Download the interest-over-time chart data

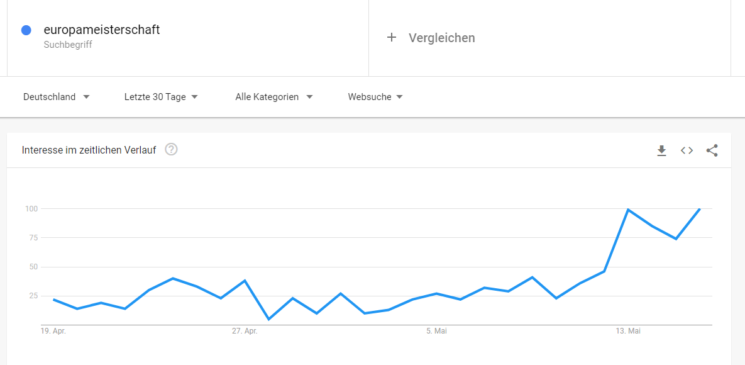[661, 151]
